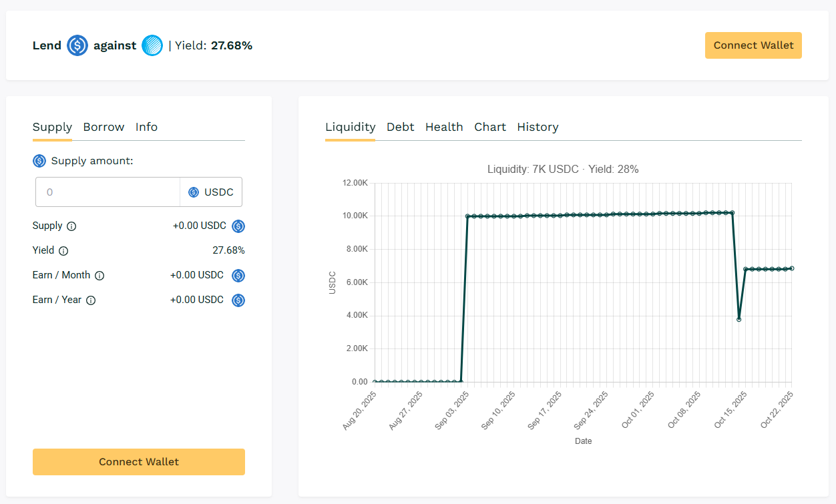Open the Info tab
Viewport: 836px width, 504px height.
coord(146,127)
